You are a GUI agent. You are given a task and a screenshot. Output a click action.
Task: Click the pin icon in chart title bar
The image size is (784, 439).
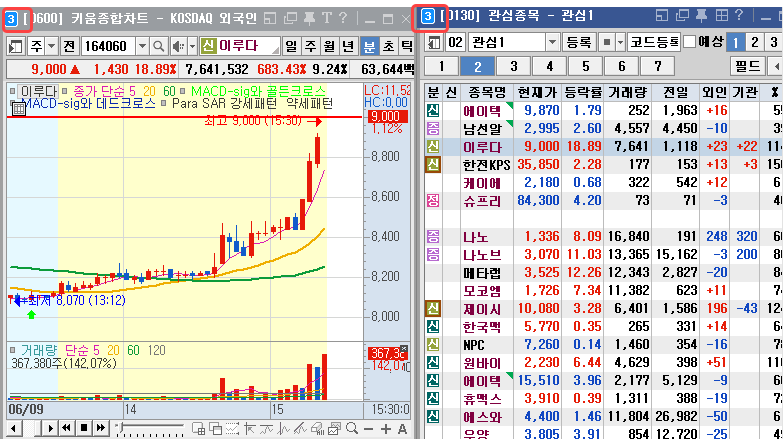tap(310, 19)
